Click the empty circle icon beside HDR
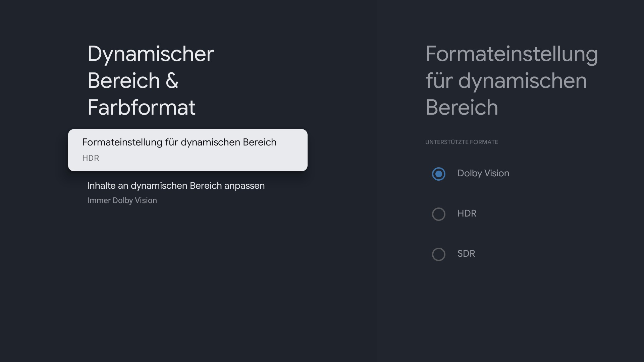 [x=438, y=214]
